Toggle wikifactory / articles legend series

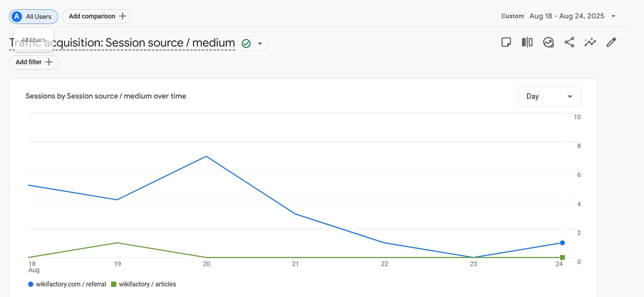pyautogui.click(x=144, y=284)
